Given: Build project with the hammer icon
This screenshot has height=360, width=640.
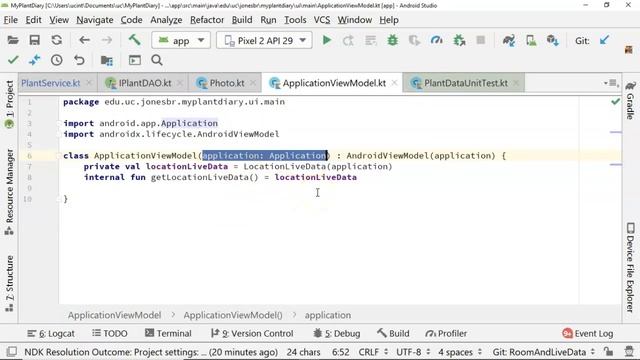Looking at the screenshot, I should coord(134,40).
